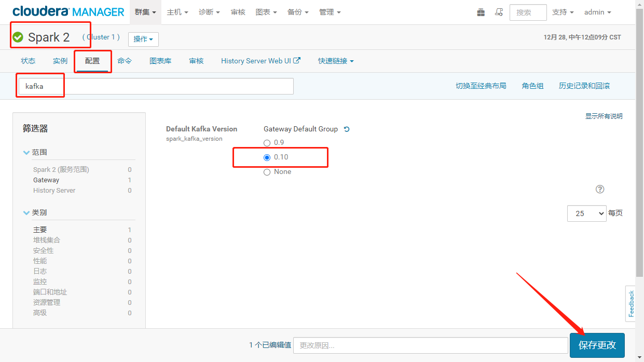Click the 角色组 link

[532, 86]
